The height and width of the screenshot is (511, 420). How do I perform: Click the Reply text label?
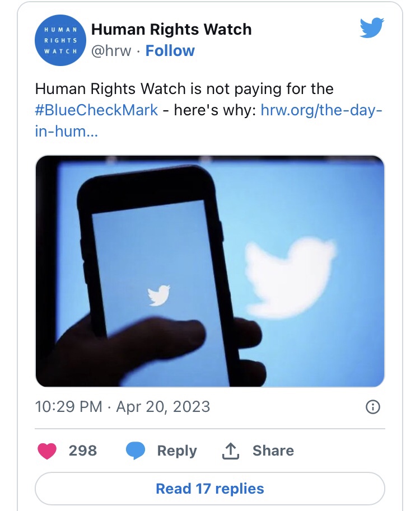[176, 451]
